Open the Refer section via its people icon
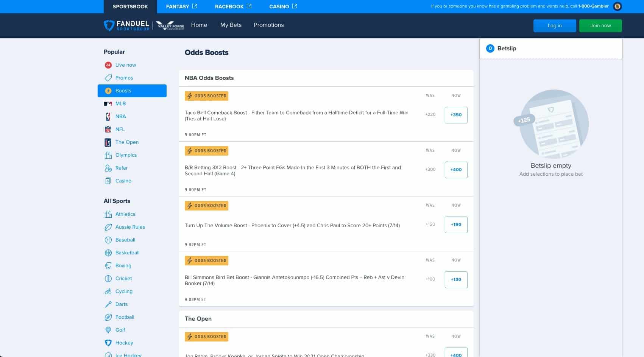Image resolution: width=644 pixels, height=357 pixels. [x=108, y=168]
